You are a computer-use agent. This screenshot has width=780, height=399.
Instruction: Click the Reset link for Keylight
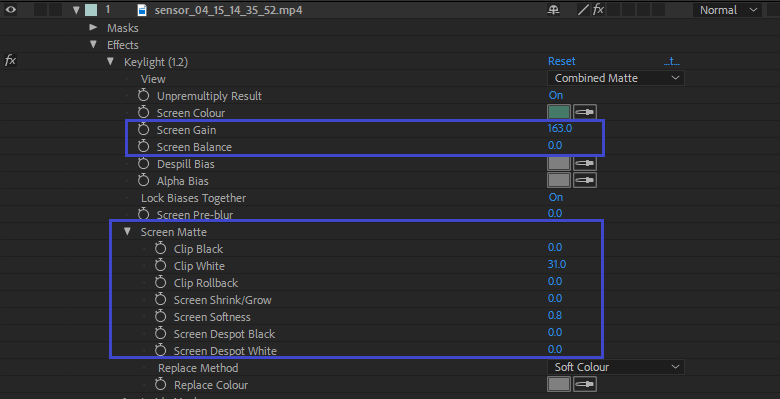562,61
